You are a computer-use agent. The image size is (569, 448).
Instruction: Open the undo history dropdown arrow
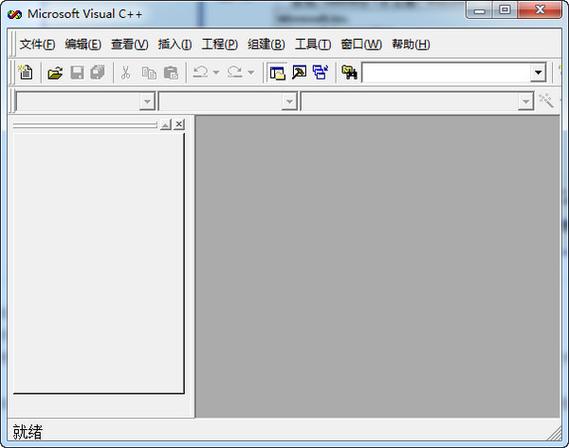tap(216, 72)
